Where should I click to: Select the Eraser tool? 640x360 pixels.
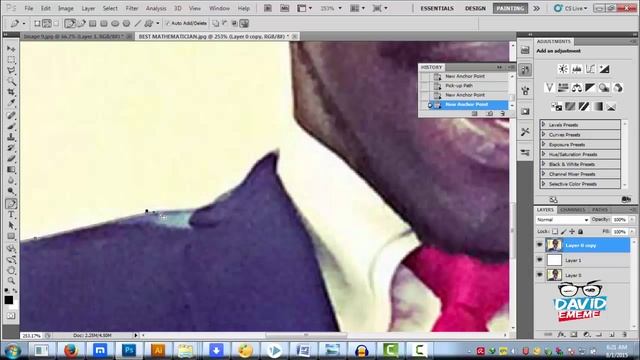pyautogui.click(x=11, y=159)
